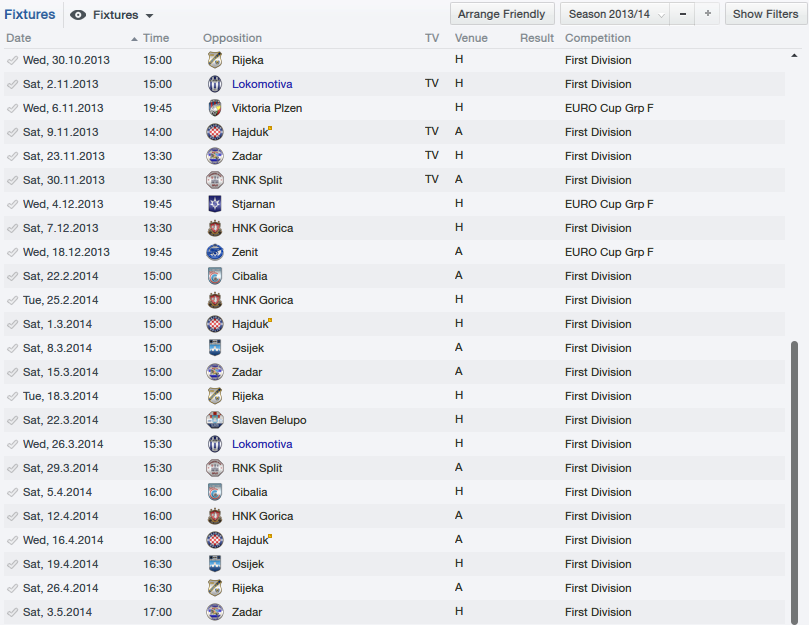The height and width of the screenshot is (625, 809).
Task: Click the Slaven Belupo club badge
Action: (215, 420)
